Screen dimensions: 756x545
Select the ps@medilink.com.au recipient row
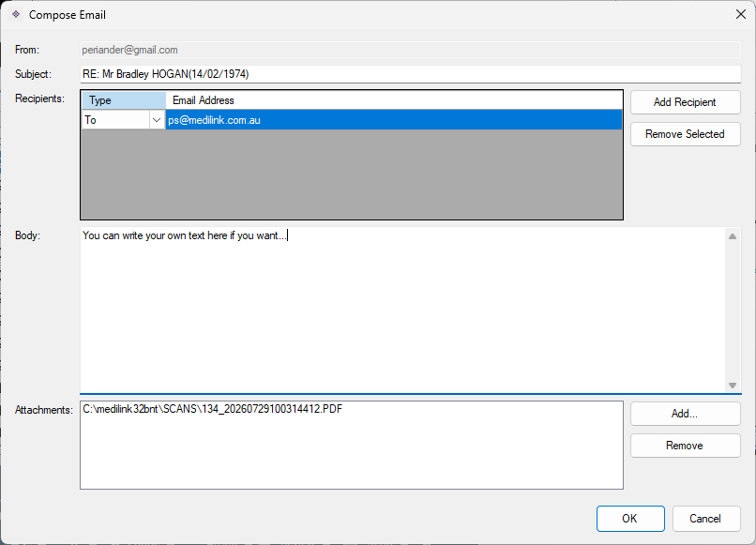pyautogui.click(x=394, y=120)
